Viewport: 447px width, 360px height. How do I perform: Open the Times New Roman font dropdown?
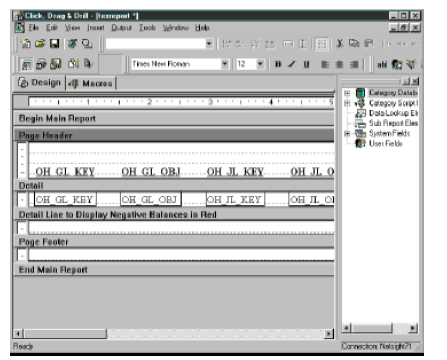click(x=225, y=64)
